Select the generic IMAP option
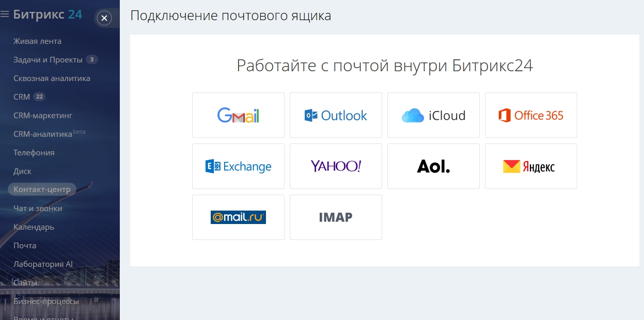Image resolution: width=644 pixels, height=320 pixels. [336, 217]
